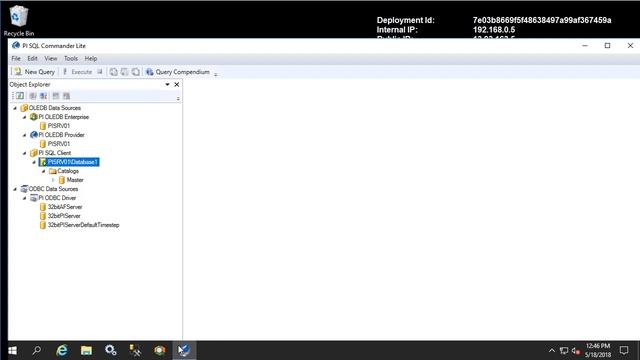Click the ODBC Data Sources icon
The width and height of the screenshot is (640, 360).
pos(24,189)
